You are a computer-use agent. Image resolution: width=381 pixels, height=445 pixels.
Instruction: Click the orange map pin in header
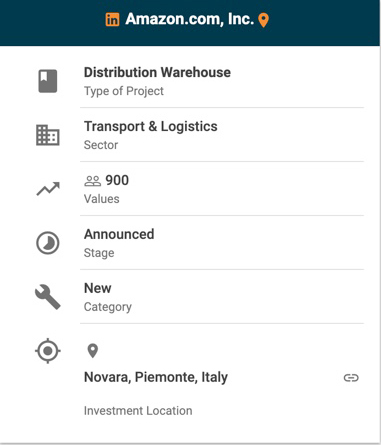[x=264, y=20]
